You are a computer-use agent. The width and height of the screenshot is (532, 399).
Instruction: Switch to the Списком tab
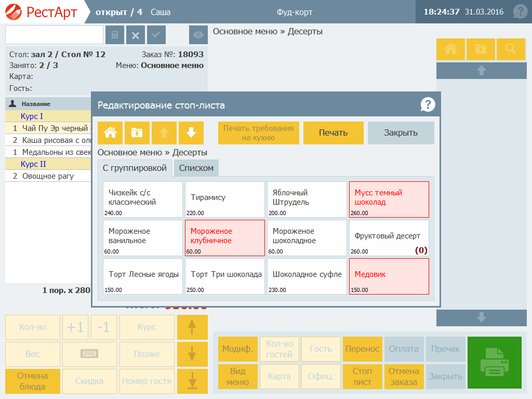(196, 168)
